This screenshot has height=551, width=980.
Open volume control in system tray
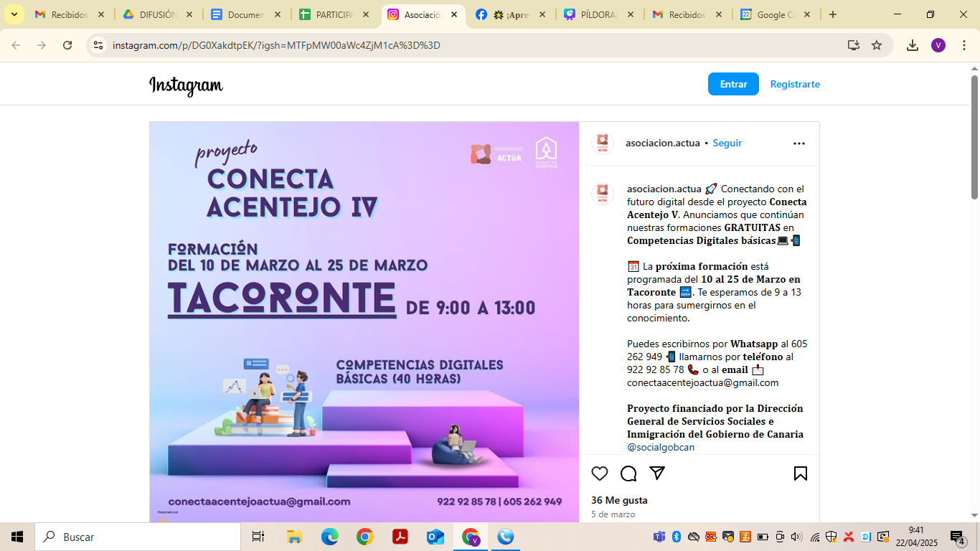[797, 537]
